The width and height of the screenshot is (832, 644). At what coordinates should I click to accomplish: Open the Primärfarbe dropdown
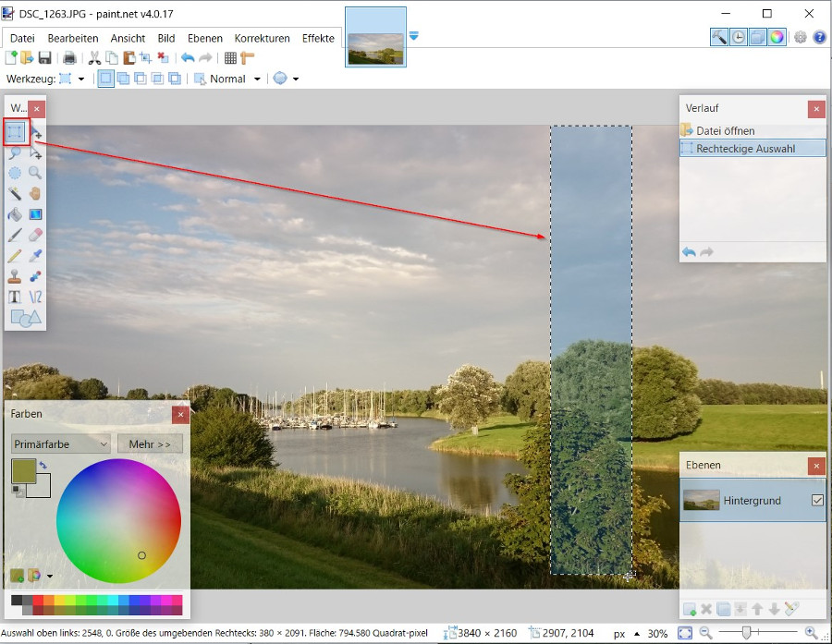[x=61, y=444]
